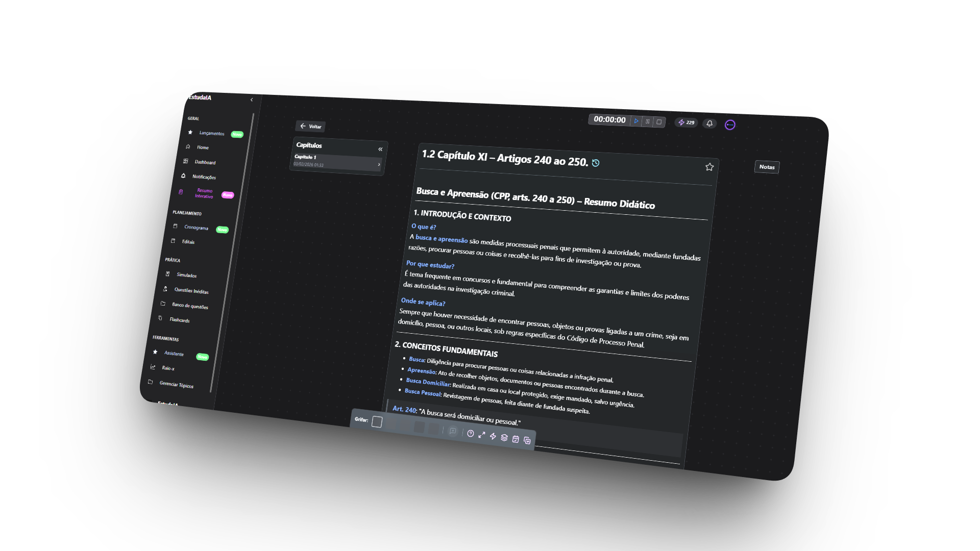The image size is (980, 551).
Task: Open the Notas panel button
Action: [x=767, y=167]
